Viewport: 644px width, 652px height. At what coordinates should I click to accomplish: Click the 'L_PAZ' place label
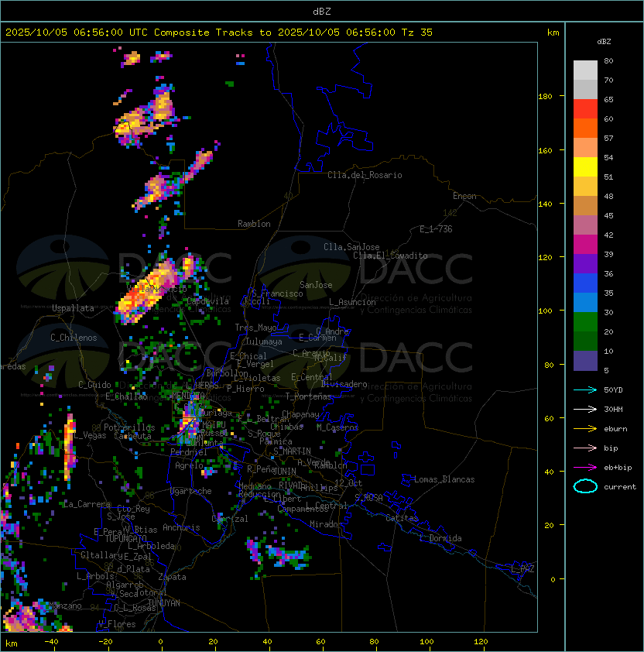pyautogui.click(x=522, y=569)
